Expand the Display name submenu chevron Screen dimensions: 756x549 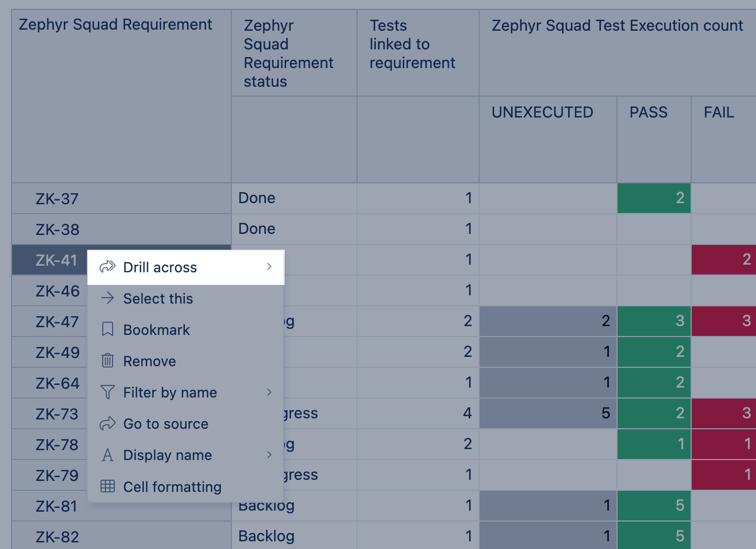tap(269, 455)
